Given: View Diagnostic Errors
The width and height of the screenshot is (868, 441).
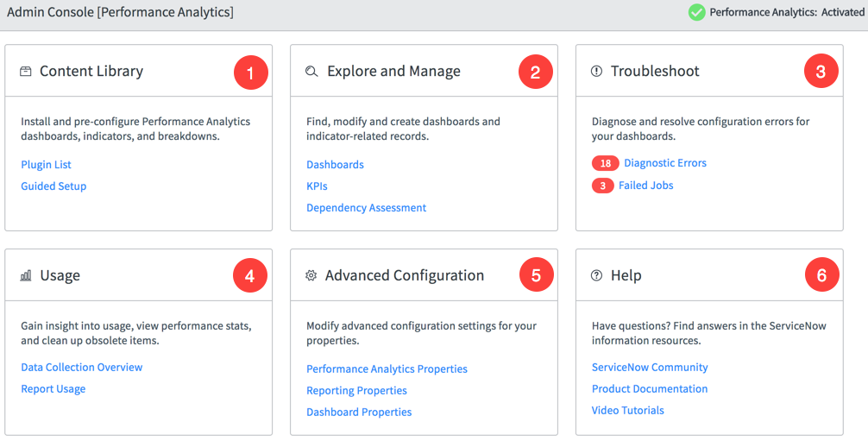Looking at the screenshot, I should 665,163.
